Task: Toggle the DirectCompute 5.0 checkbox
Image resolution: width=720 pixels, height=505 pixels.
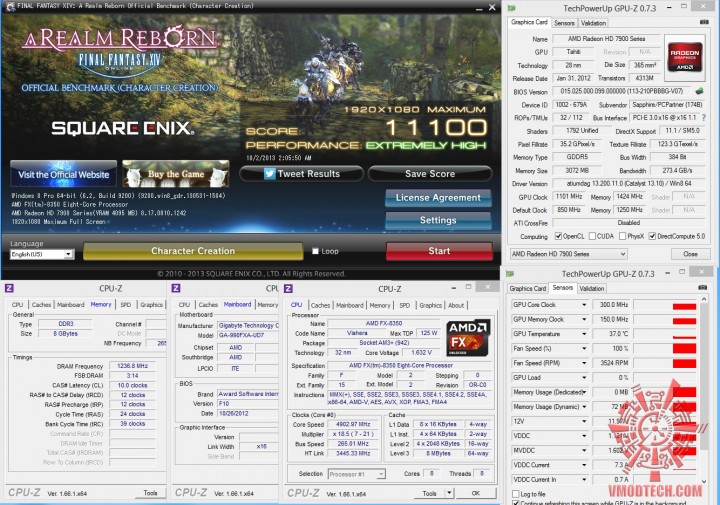Action: point(652,236)
